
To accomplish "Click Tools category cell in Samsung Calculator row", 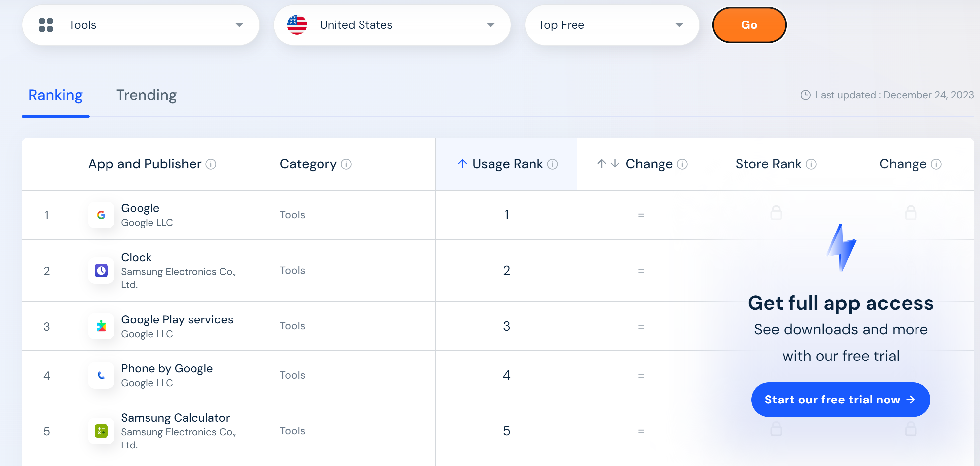I will coord(292,431).
